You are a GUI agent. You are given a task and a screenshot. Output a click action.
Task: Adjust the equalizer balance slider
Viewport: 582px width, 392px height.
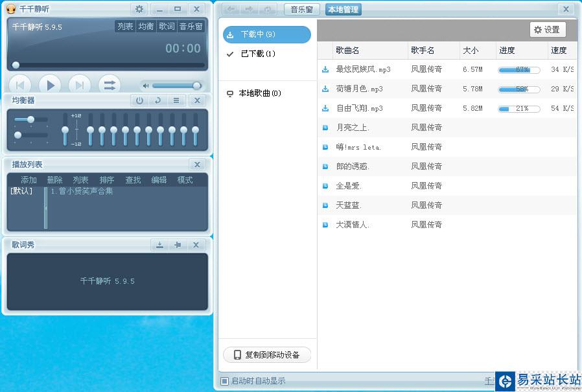tap(31, 119)
